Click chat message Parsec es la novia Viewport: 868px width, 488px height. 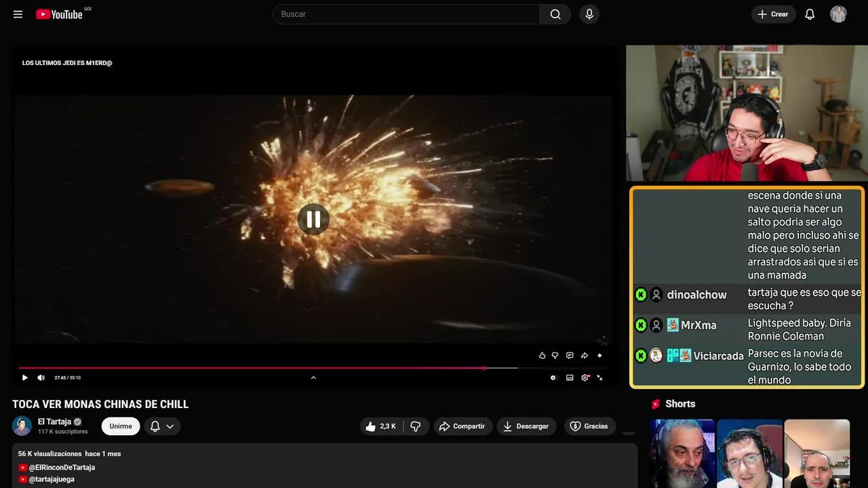[x=799, y=367]
